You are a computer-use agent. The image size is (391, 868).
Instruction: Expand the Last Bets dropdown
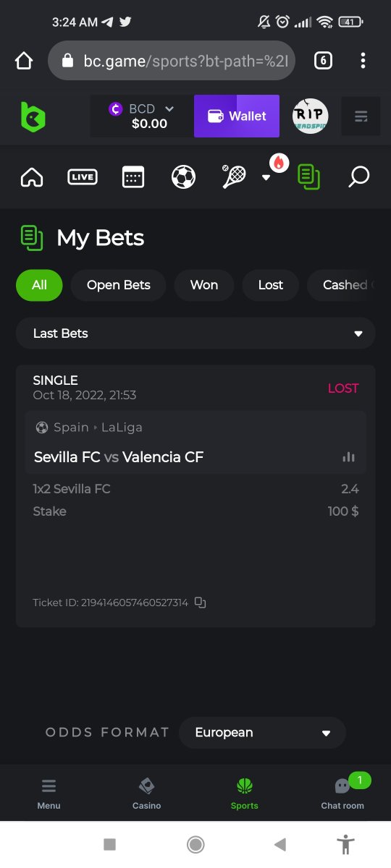click(x=195, y=333)
